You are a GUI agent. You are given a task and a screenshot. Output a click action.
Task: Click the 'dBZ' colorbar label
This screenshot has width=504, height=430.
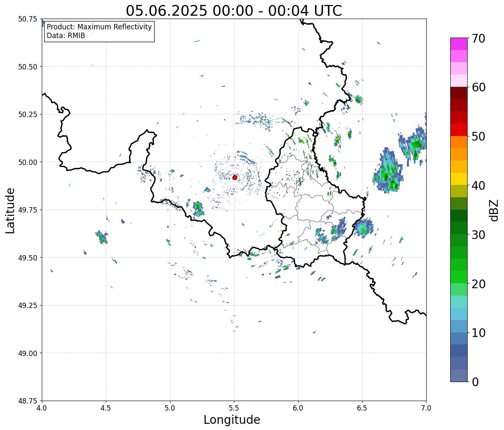click(494, 210)
